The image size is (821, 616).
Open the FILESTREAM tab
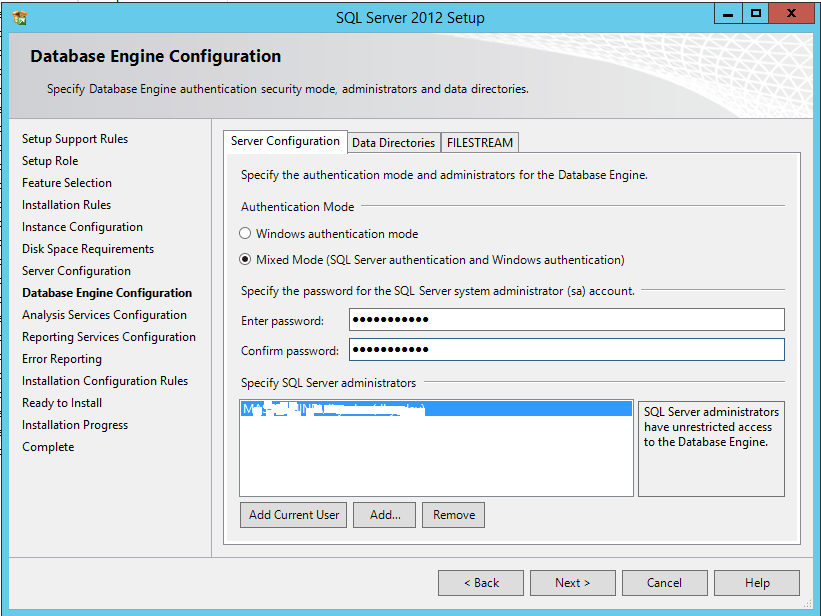[x=480, y=143]
